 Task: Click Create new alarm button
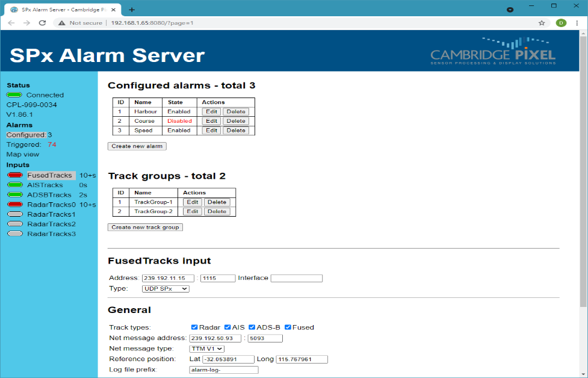click(137, 146)
